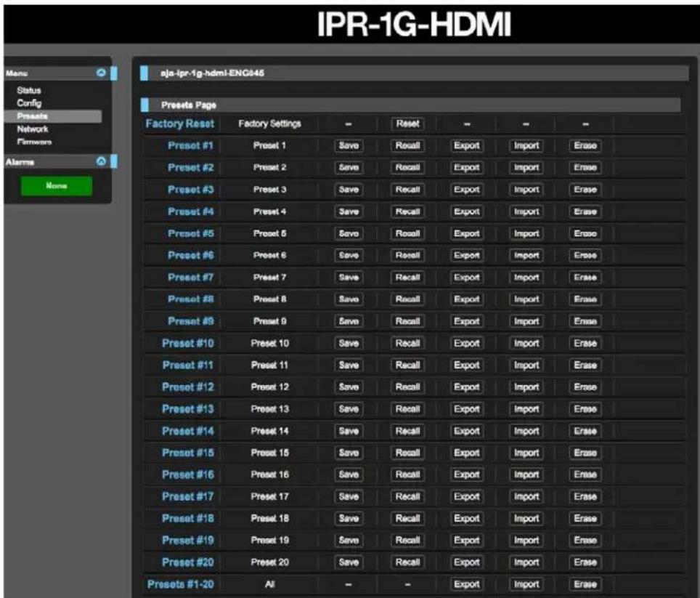Recall Preset #2

407,167
